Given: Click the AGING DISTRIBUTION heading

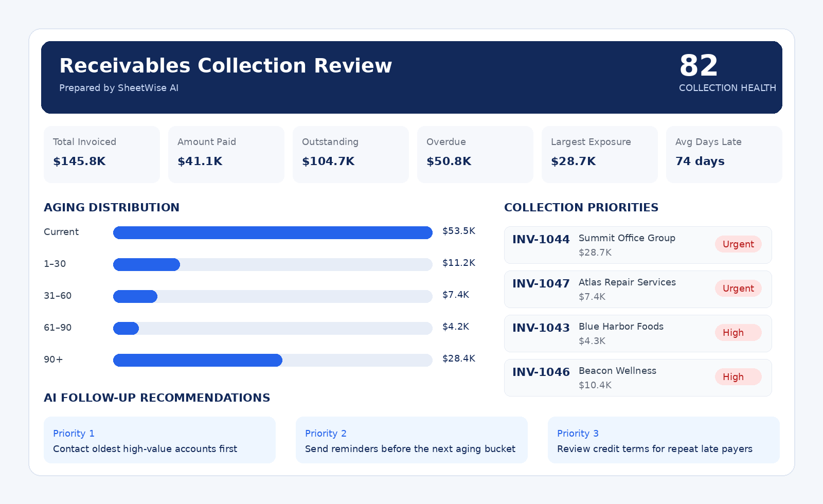Looking at the screenshot, I should pos(112,207).
